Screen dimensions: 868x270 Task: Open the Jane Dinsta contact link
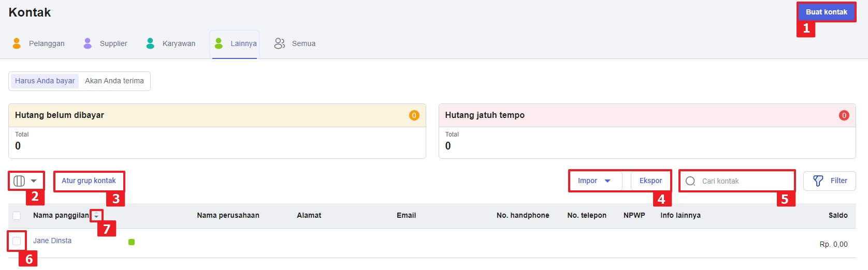52,241
